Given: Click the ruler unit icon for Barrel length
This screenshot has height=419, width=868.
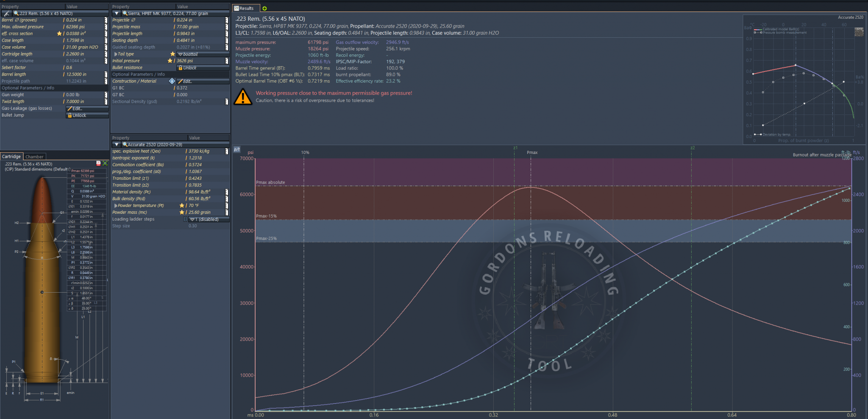Looking at the screenshot, I should pos(106,74).
